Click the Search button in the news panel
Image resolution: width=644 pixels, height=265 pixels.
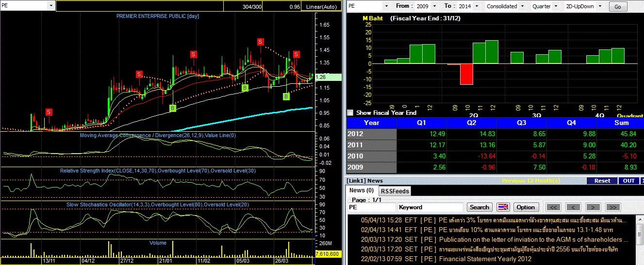[x=479, y=207]
